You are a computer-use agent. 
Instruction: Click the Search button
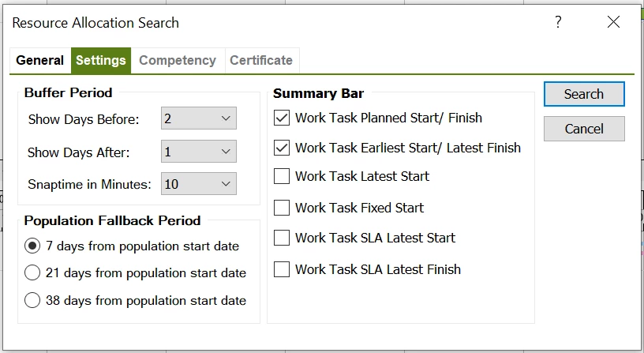coord(584,94)
